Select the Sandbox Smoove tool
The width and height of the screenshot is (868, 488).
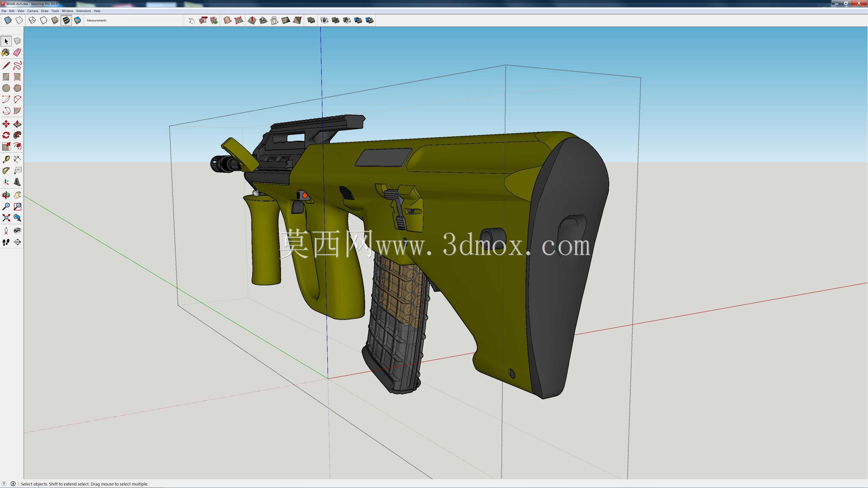(x=252, y=21)
